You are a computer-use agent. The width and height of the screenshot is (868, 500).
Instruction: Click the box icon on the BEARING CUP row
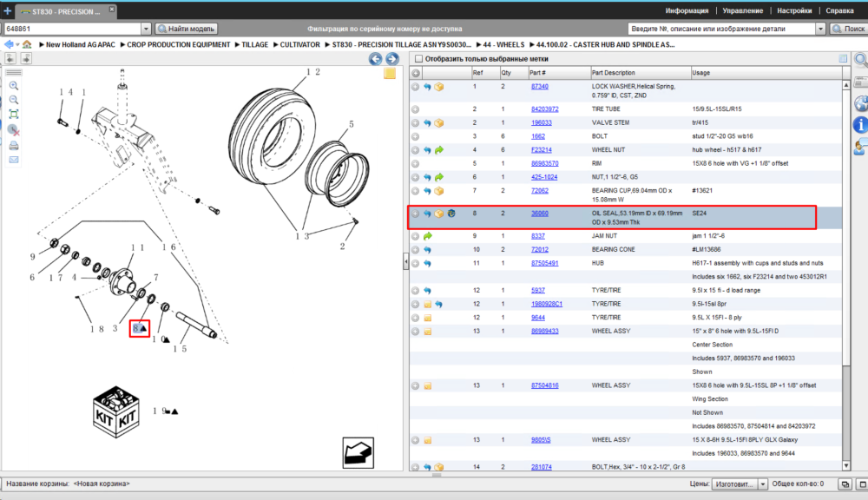439,191
